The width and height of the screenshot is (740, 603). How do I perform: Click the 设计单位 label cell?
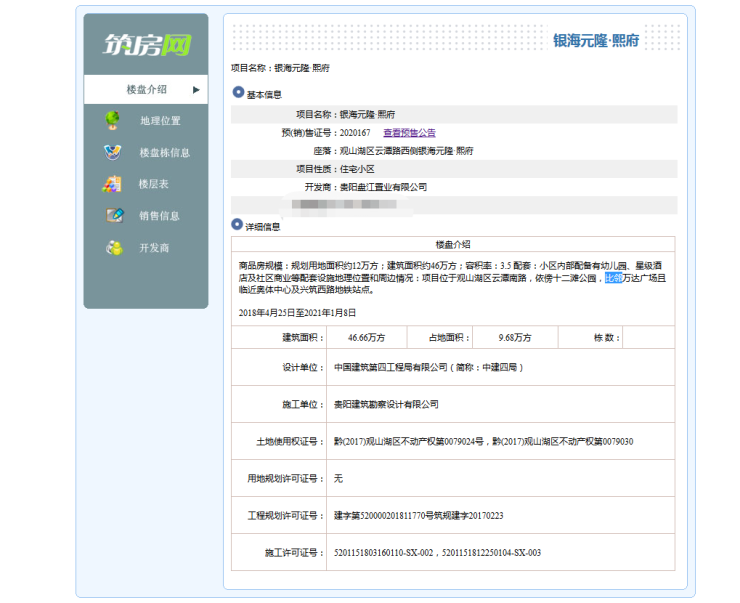click(279, 367)
